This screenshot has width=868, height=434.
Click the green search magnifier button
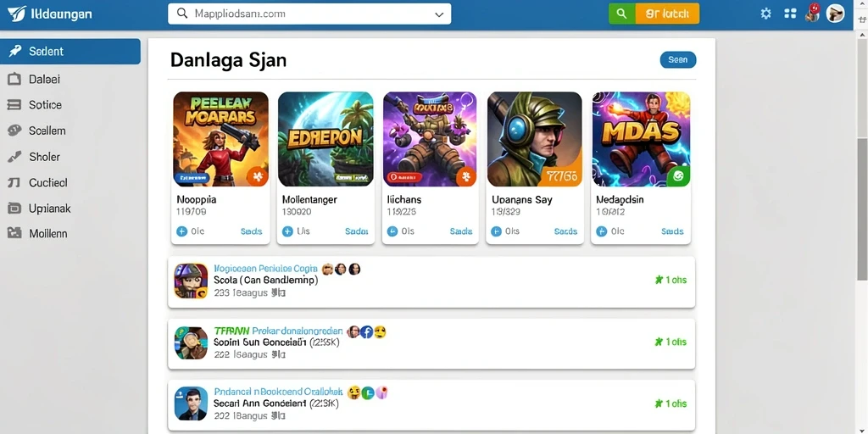point(621,14)
